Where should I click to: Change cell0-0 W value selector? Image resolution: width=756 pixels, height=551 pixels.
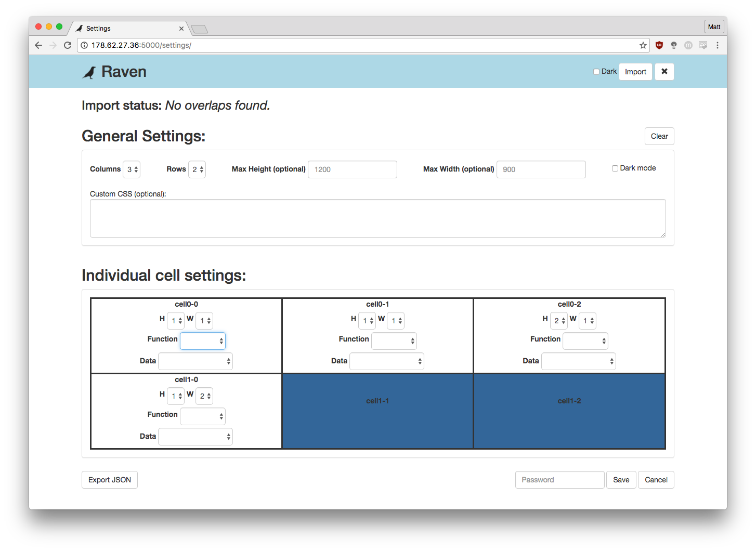click(x=204, y=321)
